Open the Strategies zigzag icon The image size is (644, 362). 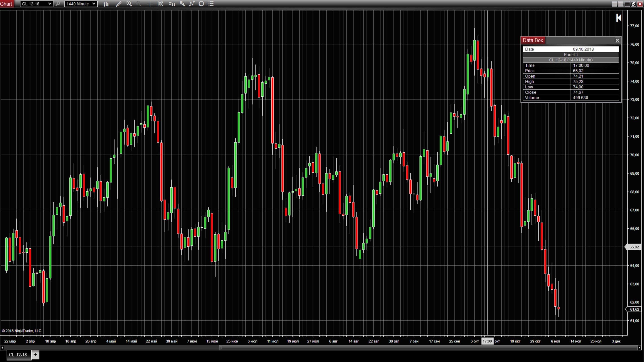[x=192, y=4]
